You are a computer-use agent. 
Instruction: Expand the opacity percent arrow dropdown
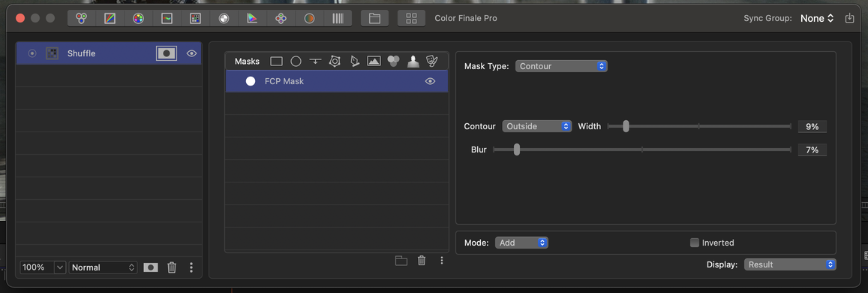click(x=60, y=267)
